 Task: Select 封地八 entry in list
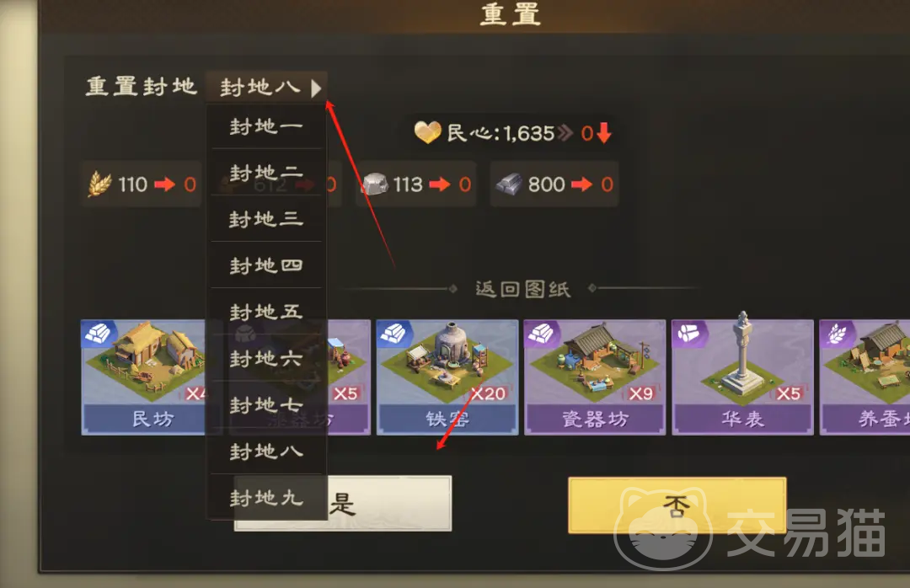pyautogui.click(x=266, y=451)
